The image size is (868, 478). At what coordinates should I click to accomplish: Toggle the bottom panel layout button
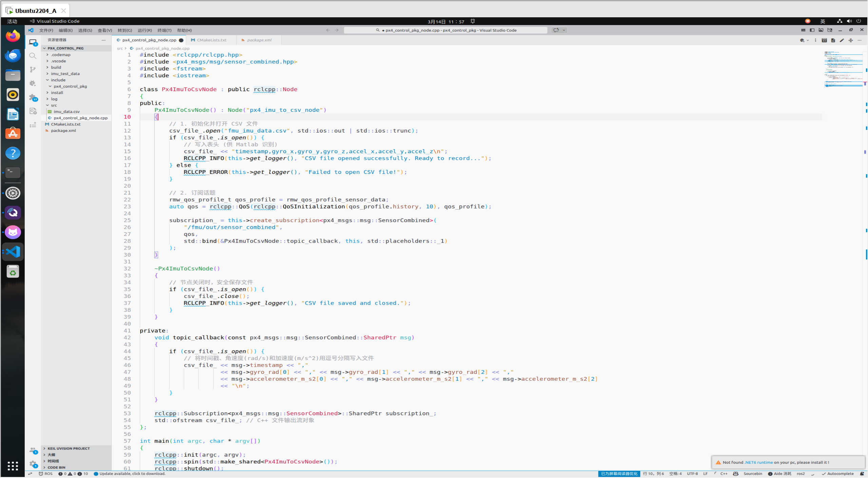(x=821, y=30)
